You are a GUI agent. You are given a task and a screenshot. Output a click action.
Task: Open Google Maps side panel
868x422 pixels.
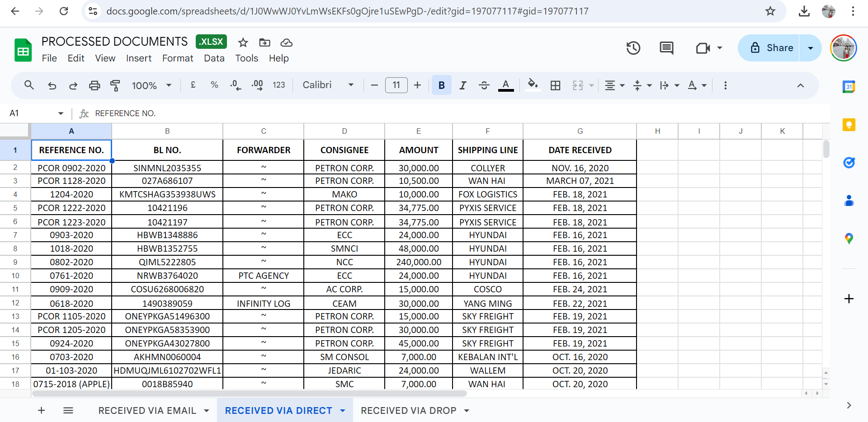(x=849, y=238)
